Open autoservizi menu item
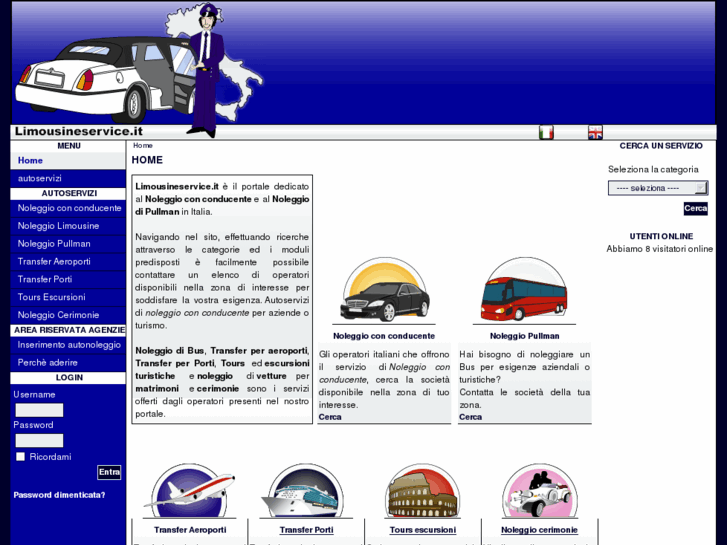Image resolution: width=727 pixels, height=545 pixels. (x=68, y=179)
